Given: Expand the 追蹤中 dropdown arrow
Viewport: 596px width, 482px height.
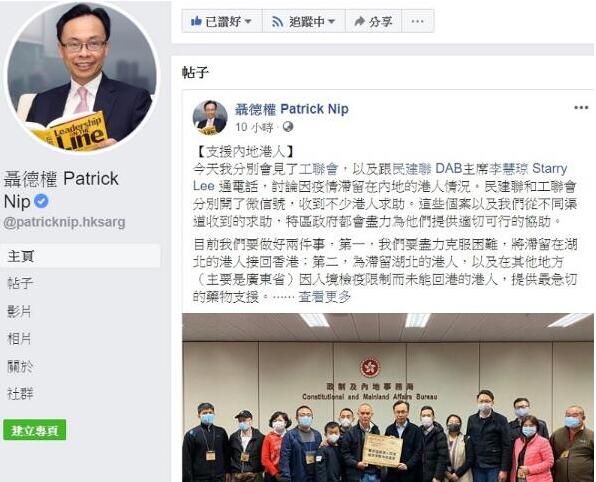Looking at the screenshot, I should 331,22.
